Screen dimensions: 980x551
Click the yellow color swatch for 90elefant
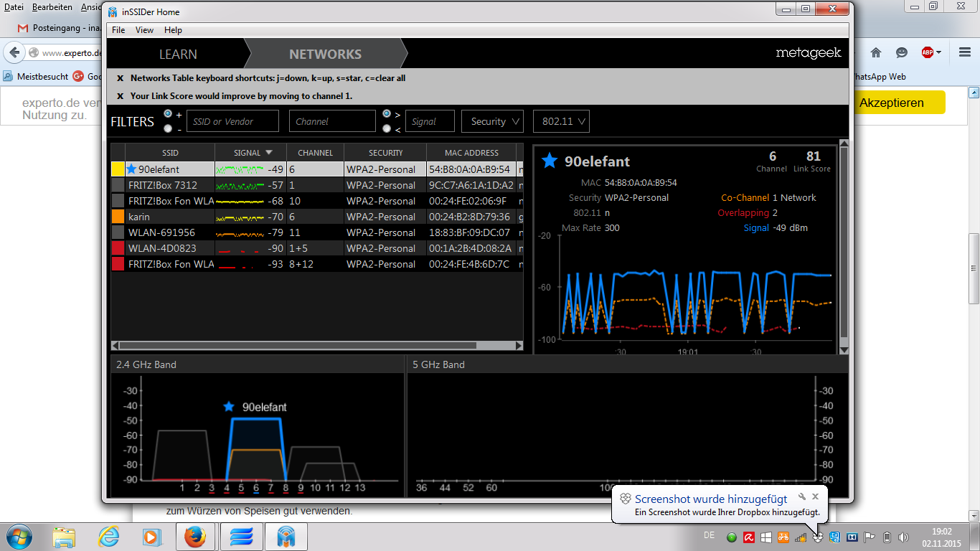(118, 169)
